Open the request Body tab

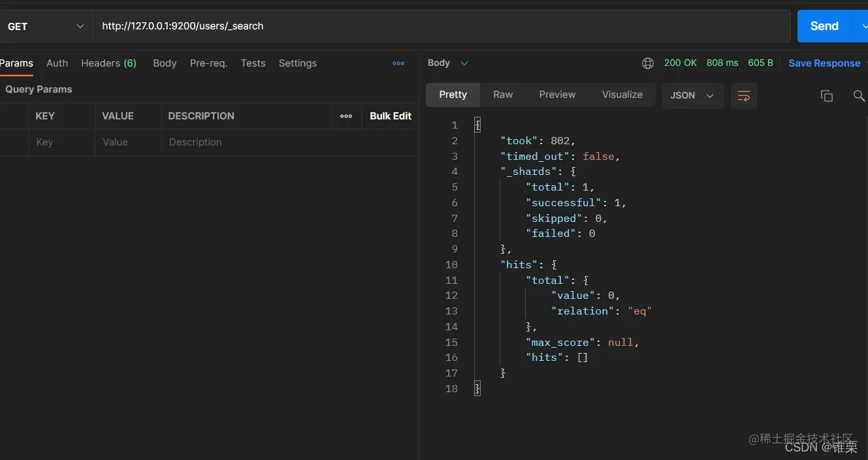click(165, 63)
